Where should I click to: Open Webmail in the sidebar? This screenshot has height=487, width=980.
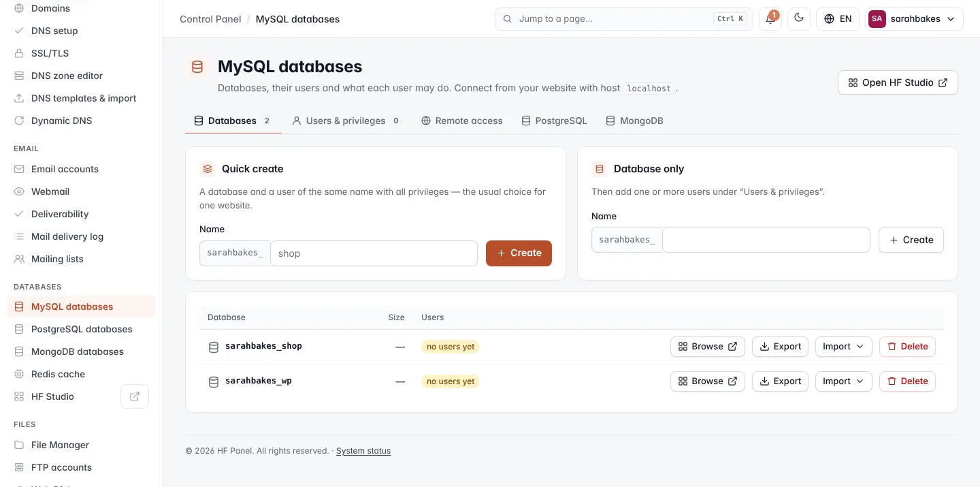[x=81, y=191]
